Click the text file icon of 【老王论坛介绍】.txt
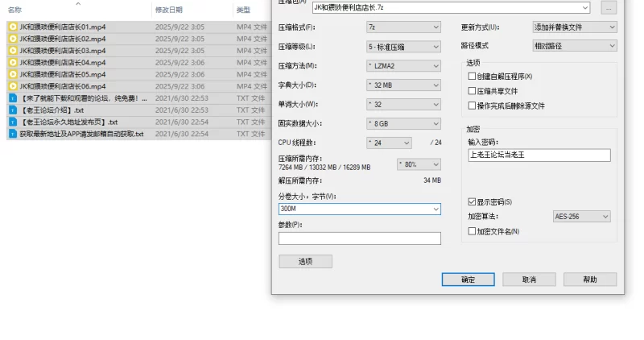Image resolution: width=644 pixels, height=340 pixels. point(13,110)
